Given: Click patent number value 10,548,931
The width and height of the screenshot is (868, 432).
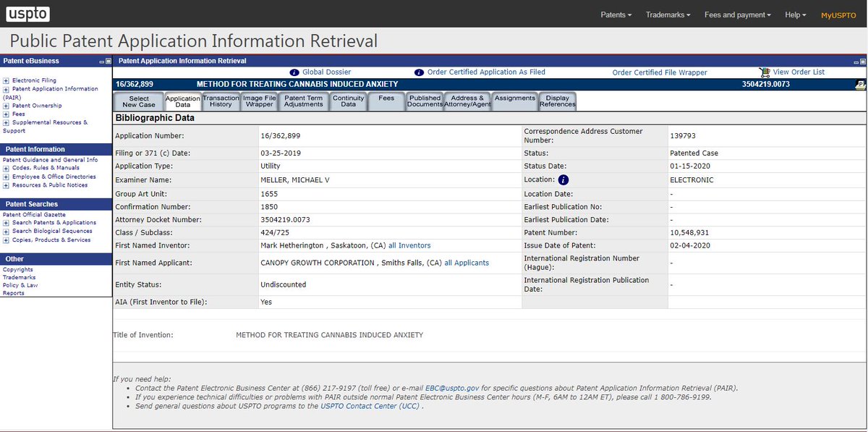Looking at the screenshot, I should point(690,233).
